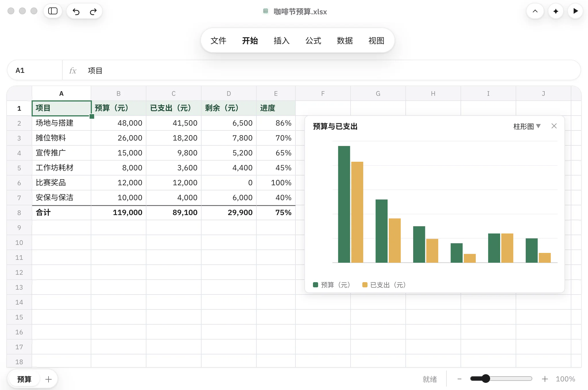Viewport: 588px width, 390px height.
Task: Click the cell showing 48,000
Action: click(119, 123)
